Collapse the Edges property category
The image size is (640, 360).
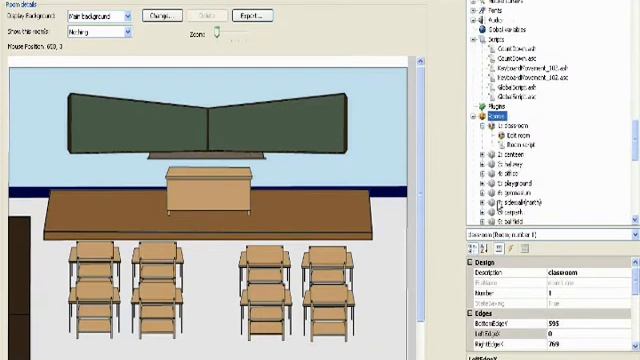[470, 313]
